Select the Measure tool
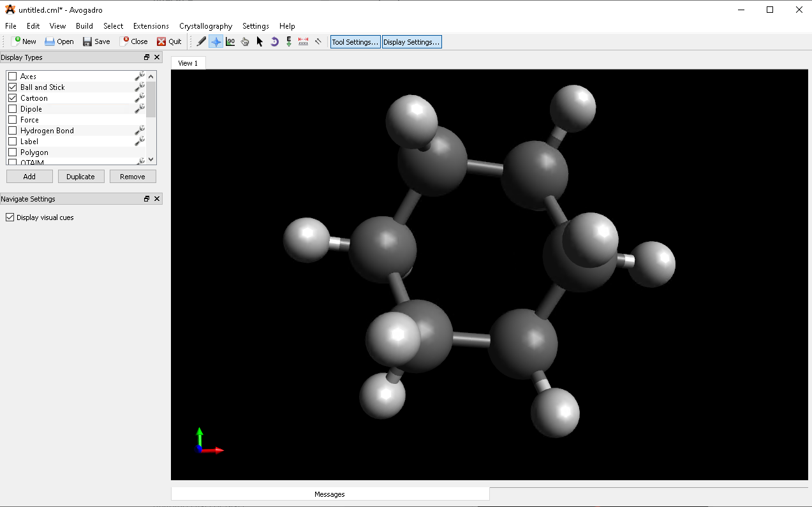 [303, 41]
